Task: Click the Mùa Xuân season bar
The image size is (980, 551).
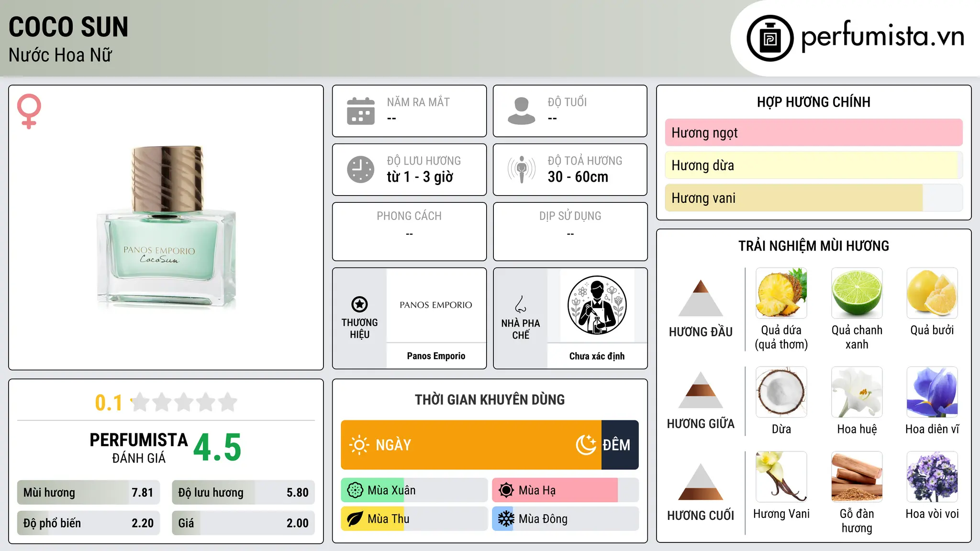Action: click(x=414, y=490)
